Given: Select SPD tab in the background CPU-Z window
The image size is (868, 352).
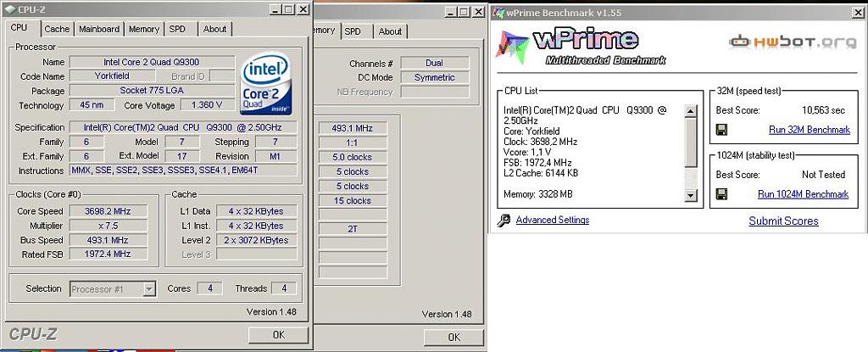Looking at the screenshot, I should 353,31.
